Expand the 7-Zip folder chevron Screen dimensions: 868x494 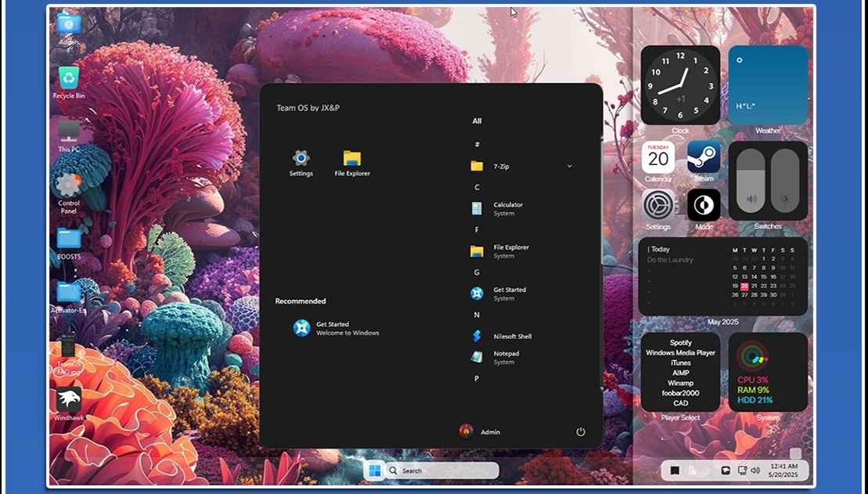[x=569, y=166]
